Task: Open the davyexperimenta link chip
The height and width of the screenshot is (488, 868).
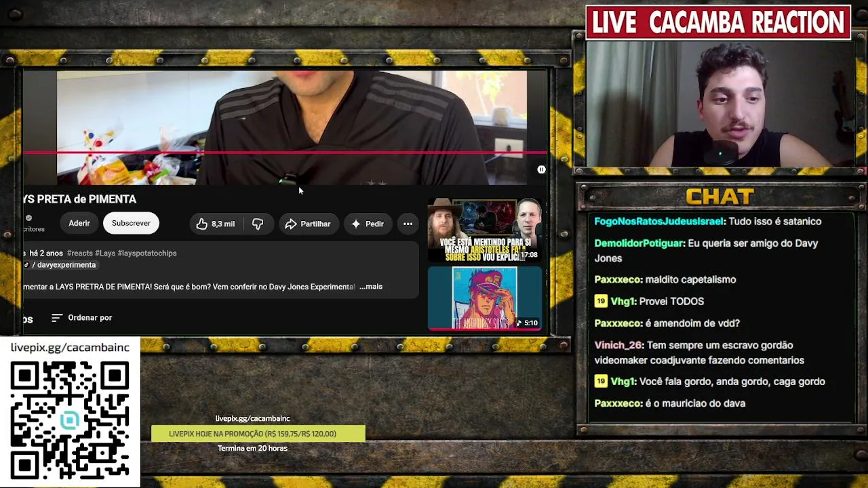Action: [x=62, y=265]
